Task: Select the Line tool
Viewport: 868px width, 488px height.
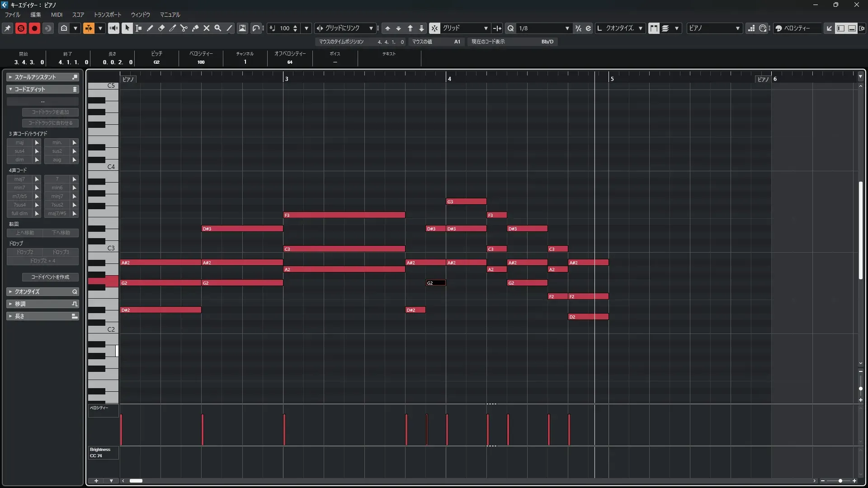Action: (x=229, y=28)
